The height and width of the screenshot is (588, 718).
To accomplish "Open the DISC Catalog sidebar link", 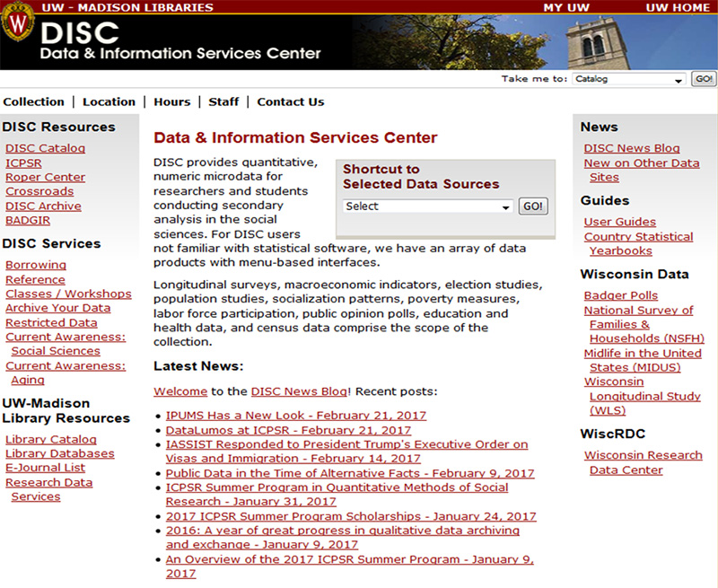I will pyautogui.click(x=45, y=148).
